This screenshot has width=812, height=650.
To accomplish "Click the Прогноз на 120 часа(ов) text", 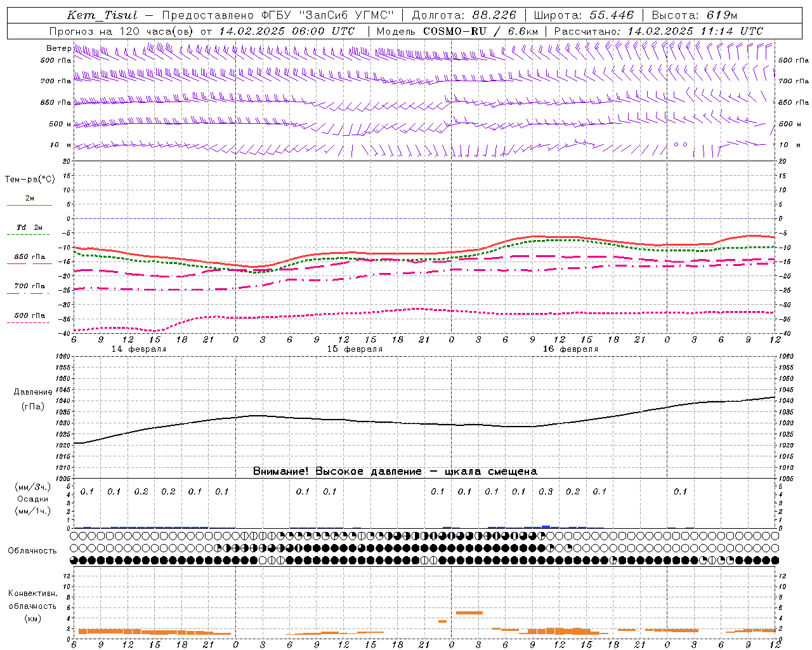I will point(122,31).
